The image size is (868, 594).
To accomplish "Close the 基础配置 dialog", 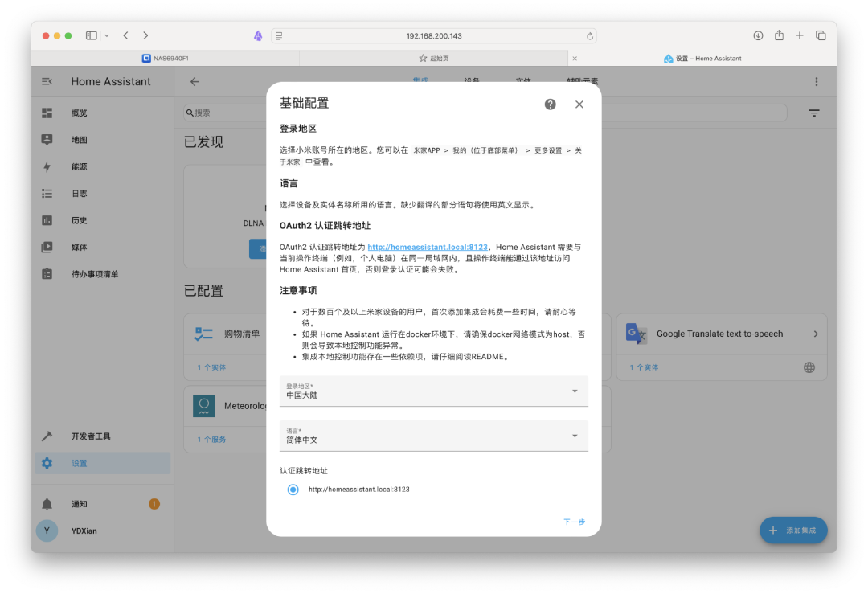I will (x=579, y=104).
